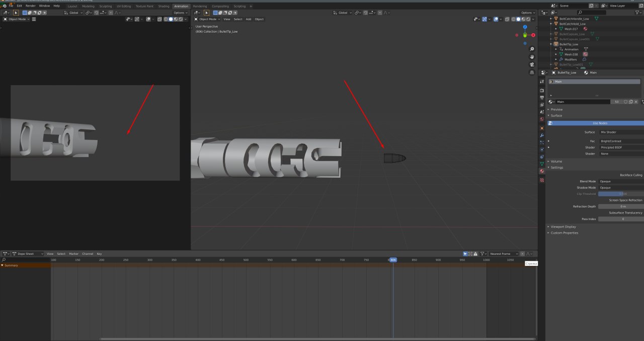Select rendered shading in right viewport
The image size is (644, 341).
528,19
